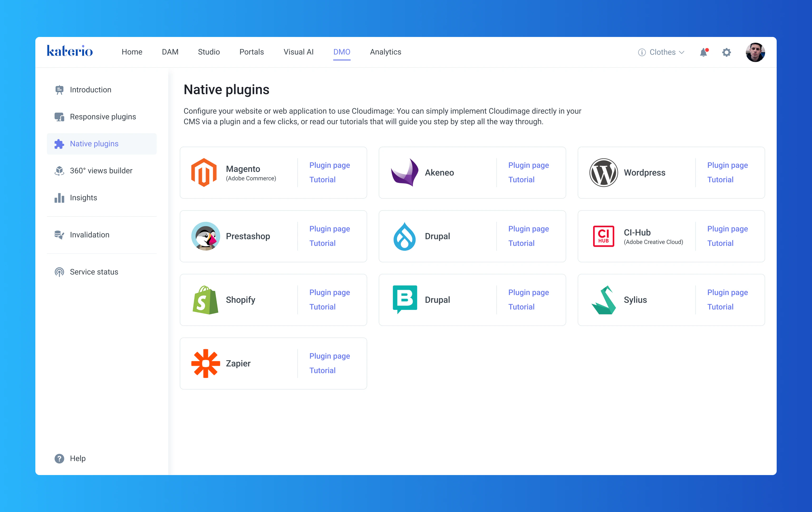
Task: Open the Akeneo Plugin page link
Action: click(x=528, y=165)
